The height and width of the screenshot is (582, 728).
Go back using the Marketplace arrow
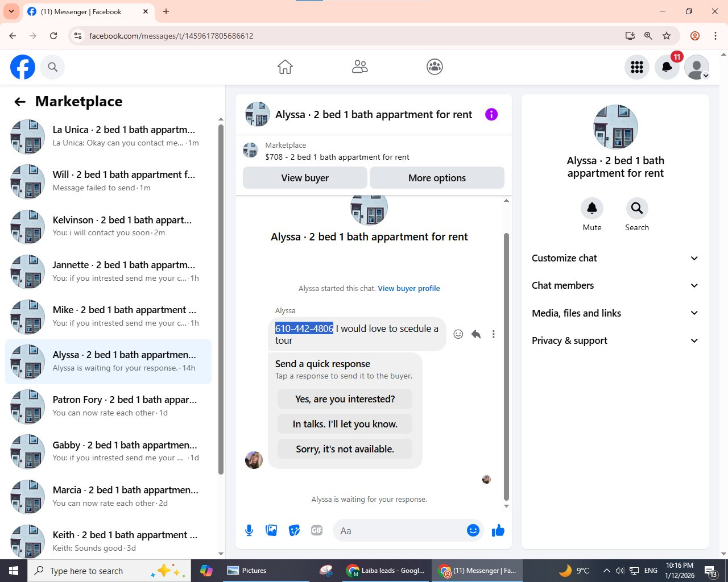[x=20, y=102]
